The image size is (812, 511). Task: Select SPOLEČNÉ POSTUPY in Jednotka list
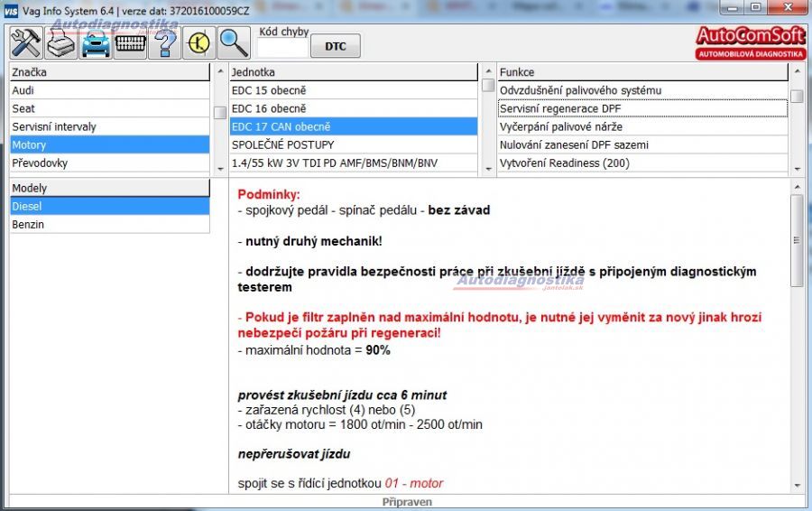(353, 144)
